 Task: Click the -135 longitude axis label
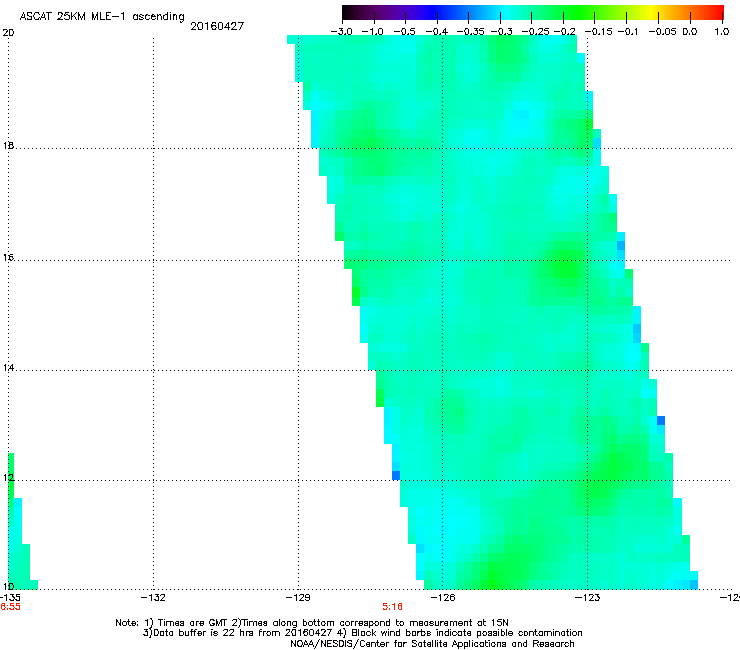[10, 598]
